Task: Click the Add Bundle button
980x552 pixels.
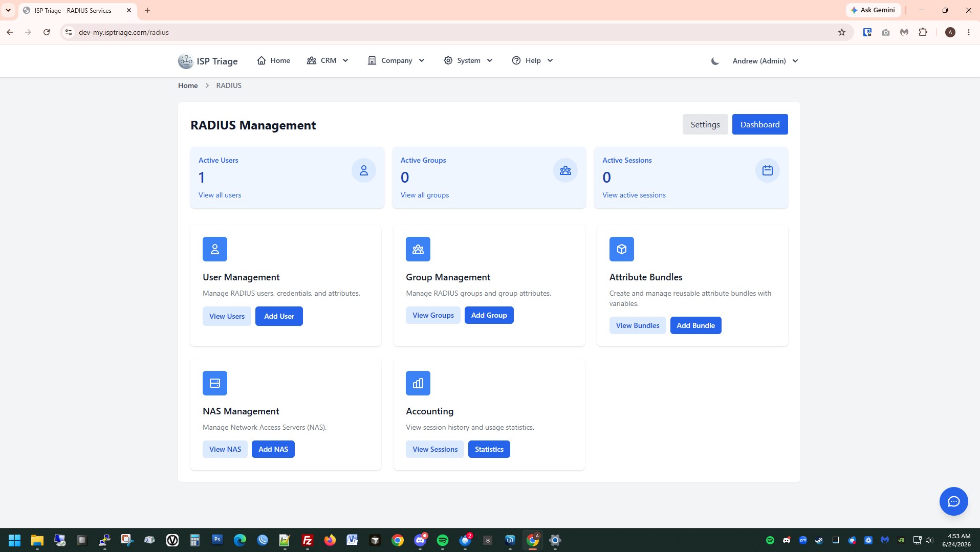Action: coord(696,325)
